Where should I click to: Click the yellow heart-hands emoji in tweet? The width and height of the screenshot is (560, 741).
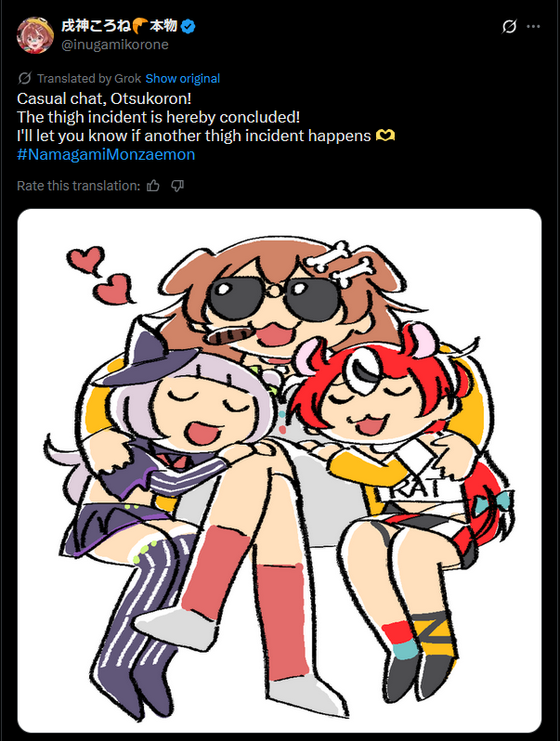pos(385,136)
